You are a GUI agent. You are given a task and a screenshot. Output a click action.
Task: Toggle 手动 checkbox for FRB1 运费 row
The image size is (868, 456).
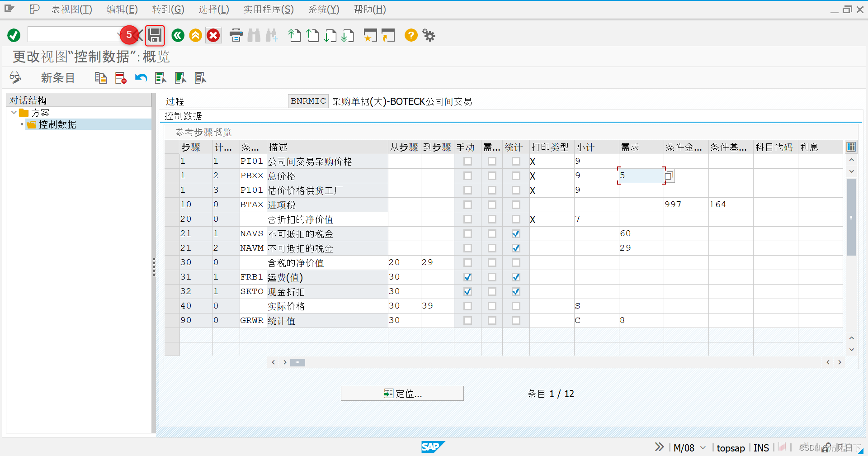(x=467, y=277)
